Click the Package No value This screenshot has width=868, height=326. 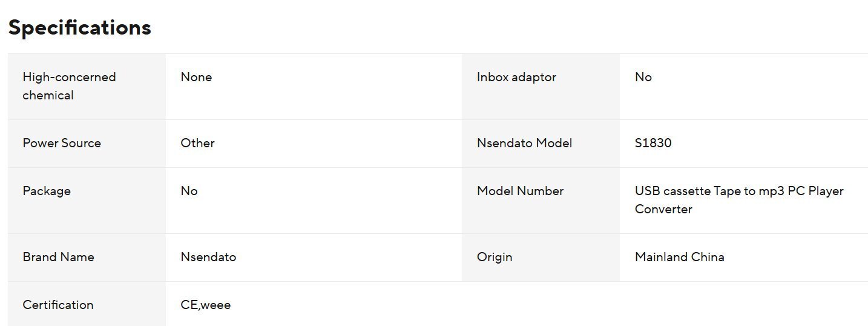[189, 191]
